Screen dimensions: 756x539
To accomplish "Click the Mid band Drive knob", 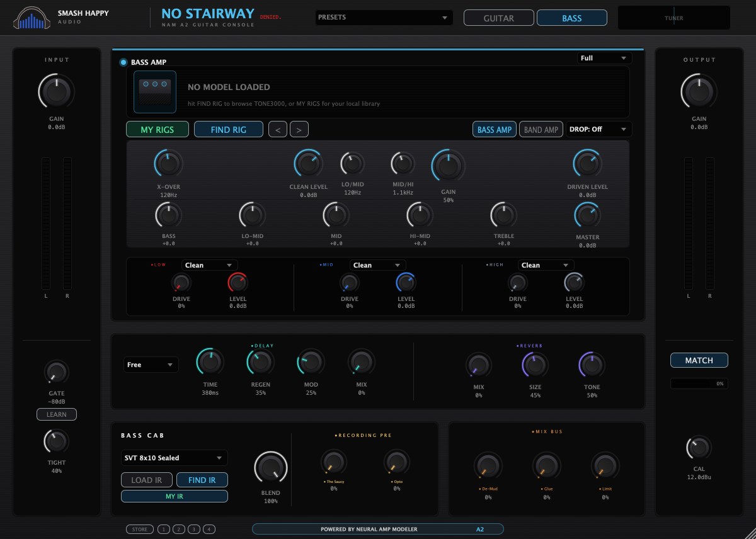I will (x=349, y=283).
